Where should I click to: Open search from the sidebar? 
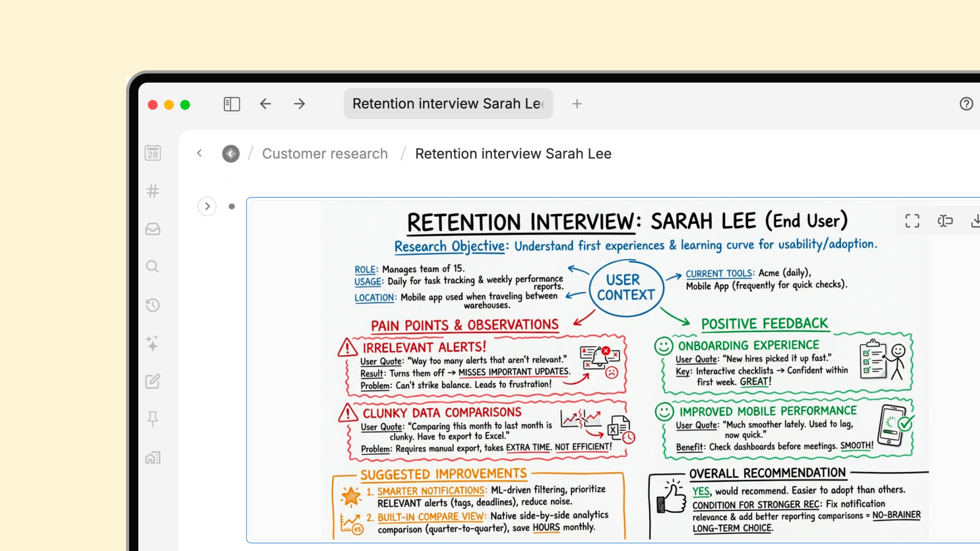click(x=153, y=266)
